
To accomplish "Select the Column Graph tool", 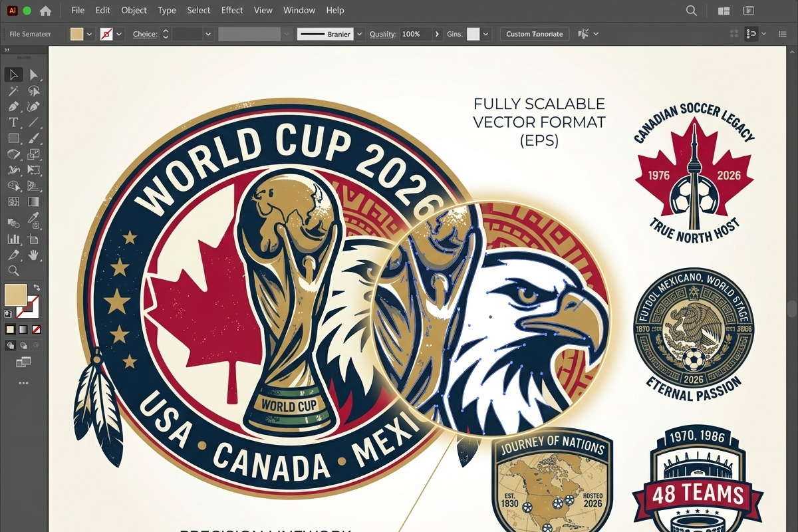I will [13, 239].
